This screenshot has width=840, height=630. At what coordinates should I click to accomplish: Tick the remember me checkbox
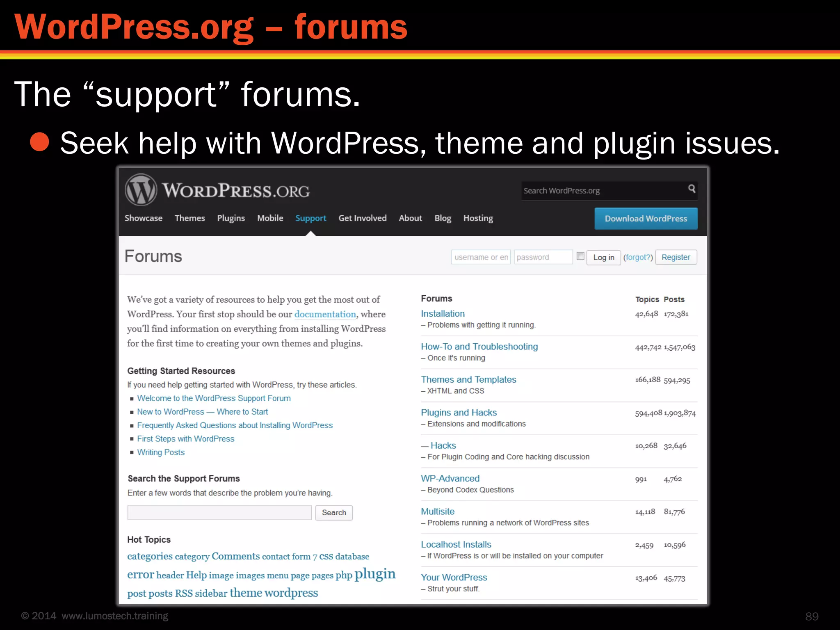pyautogui.click(x=580, y=256)
